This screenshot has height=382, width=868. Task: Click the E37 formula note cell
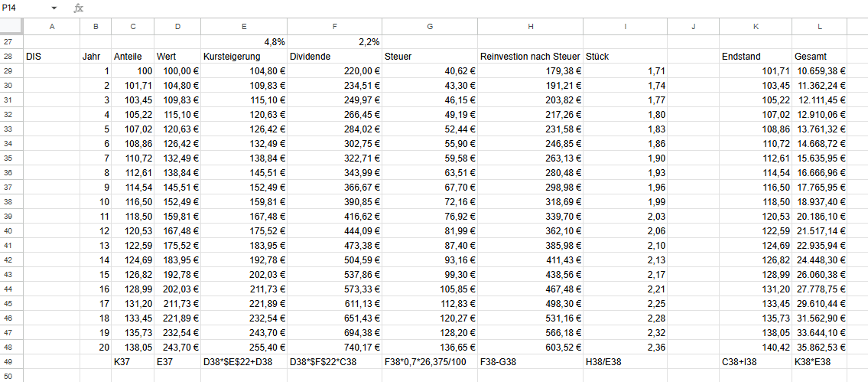[177, 361]
